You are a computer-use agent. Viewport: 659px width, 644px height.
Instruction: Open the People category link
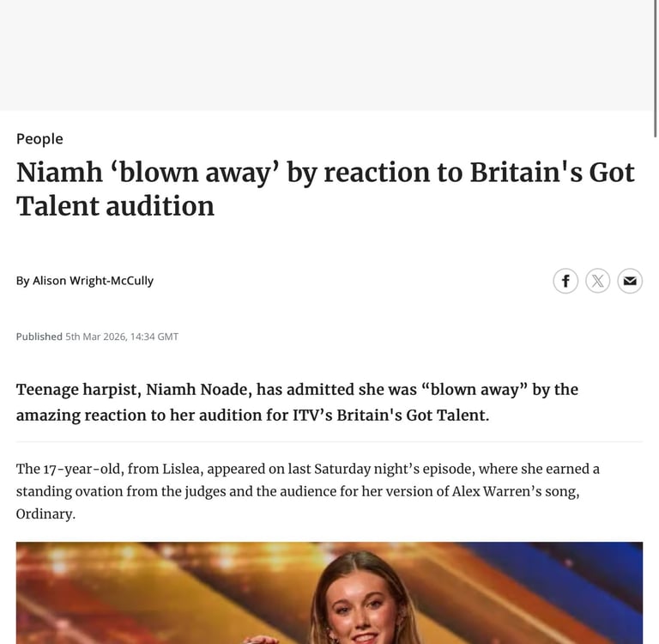coord(39,139)
